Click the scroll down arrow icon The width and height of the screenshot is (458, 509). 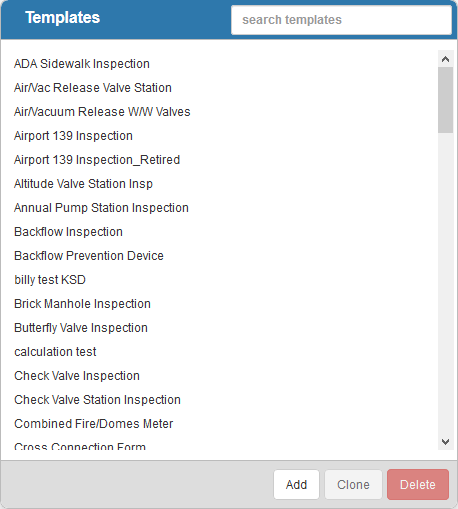click(x=445, y=442)
